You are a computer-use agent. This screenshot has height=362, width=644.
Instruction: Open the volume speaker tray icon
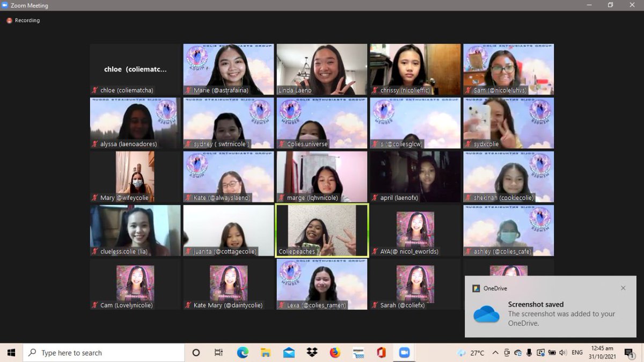(562, 353)
